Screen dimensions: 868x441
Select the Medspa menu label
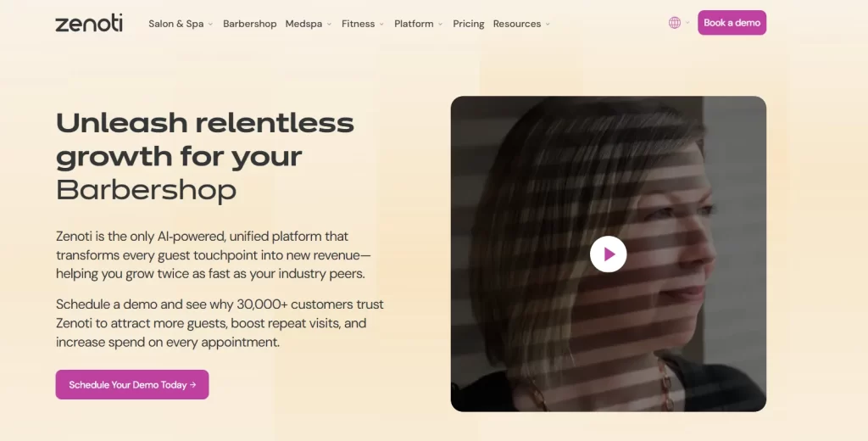coord(303,24)
